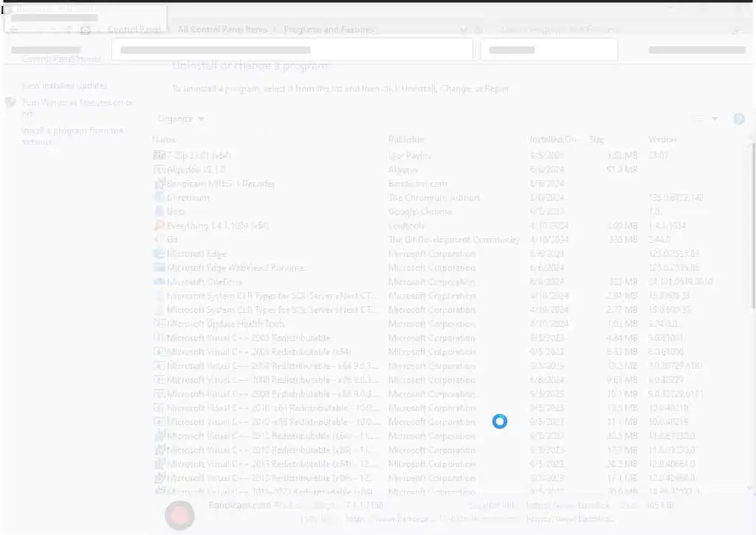Click publisher Igor Pavlov
This screenshot has height=535, width=756.
tap(410, 155)
